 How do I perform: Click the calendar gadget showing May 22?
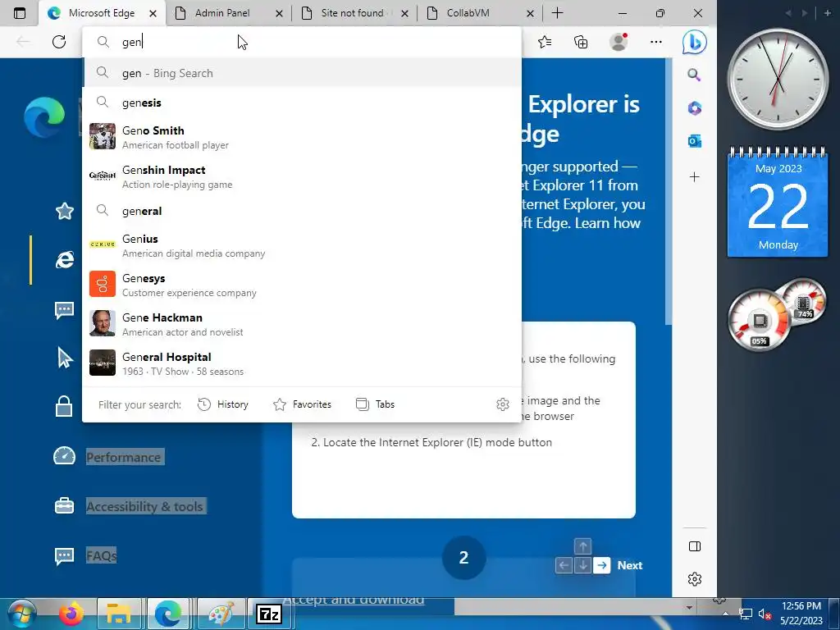778,203
